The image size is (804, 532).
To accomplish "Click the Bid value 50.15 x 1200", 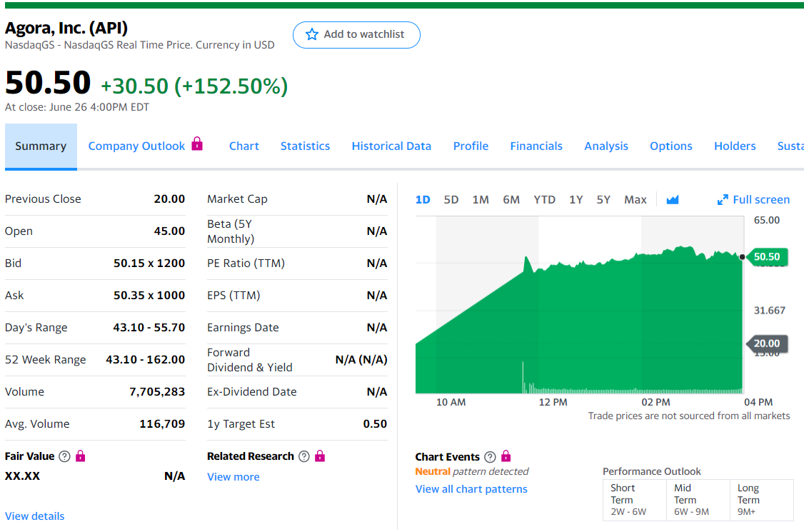I will click(149, 264).
